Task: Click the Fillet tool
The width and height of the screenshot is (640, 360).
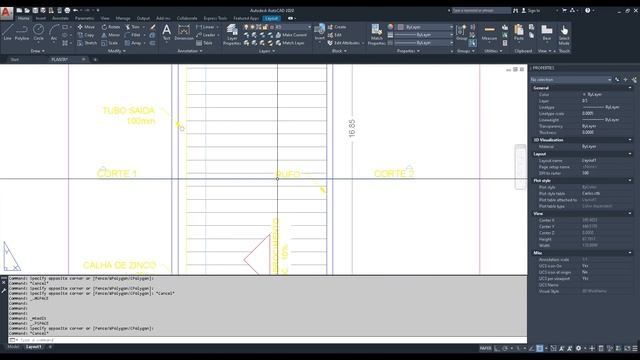Action: (133, 35)
